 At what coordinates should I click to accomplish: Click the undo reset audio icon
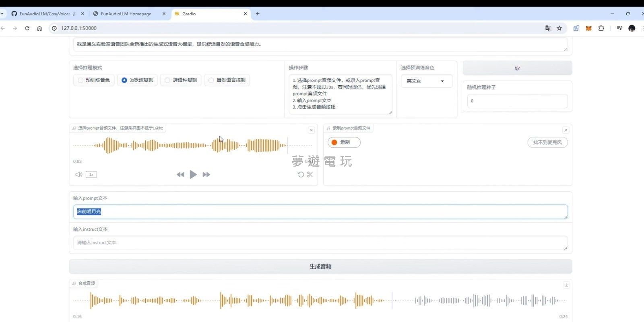pos(300,174)
